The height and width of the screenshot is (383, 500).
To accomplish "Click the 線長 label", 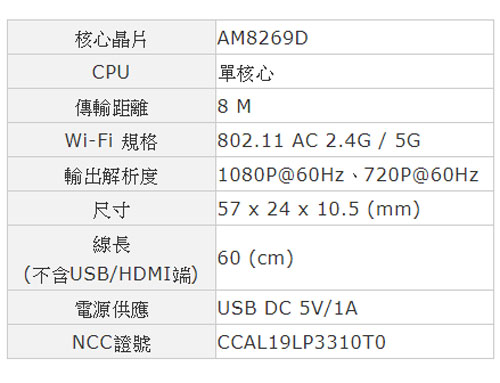I will point(111,244).
